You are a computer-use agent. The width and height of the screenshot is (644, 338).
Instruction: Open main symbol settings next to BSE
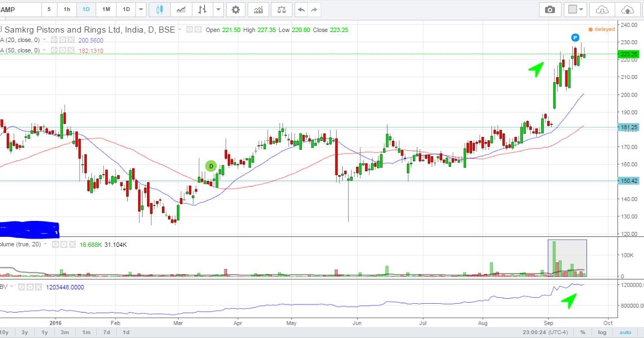[197, 29]
